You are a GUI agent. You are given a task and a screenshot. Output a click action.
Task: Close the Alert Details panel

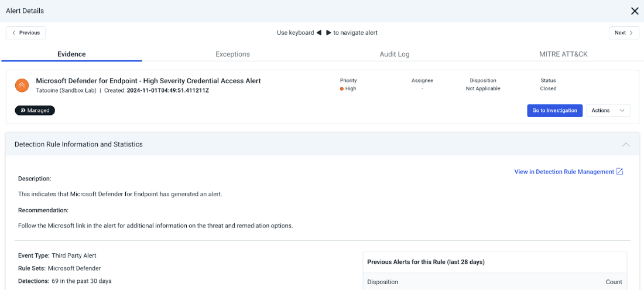click(x=635, y=11)
